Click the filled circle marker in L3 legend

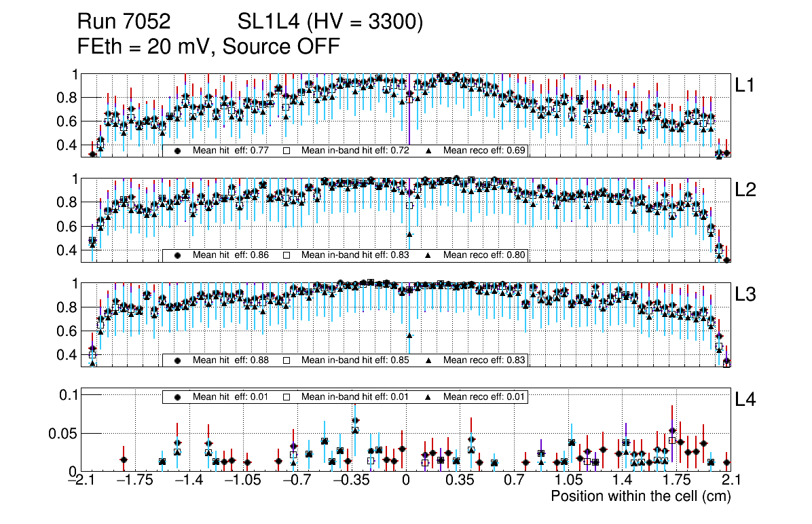177,360
